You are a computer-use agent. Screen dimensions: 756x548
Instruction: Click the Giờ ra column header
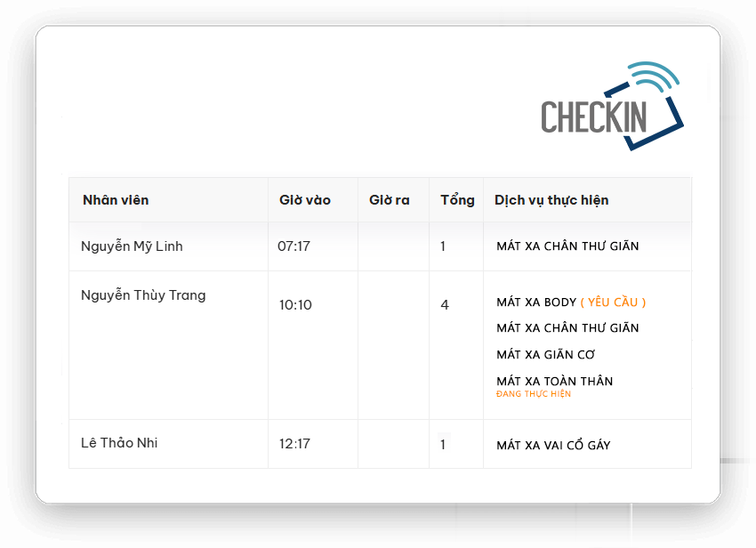click(389, 200)
